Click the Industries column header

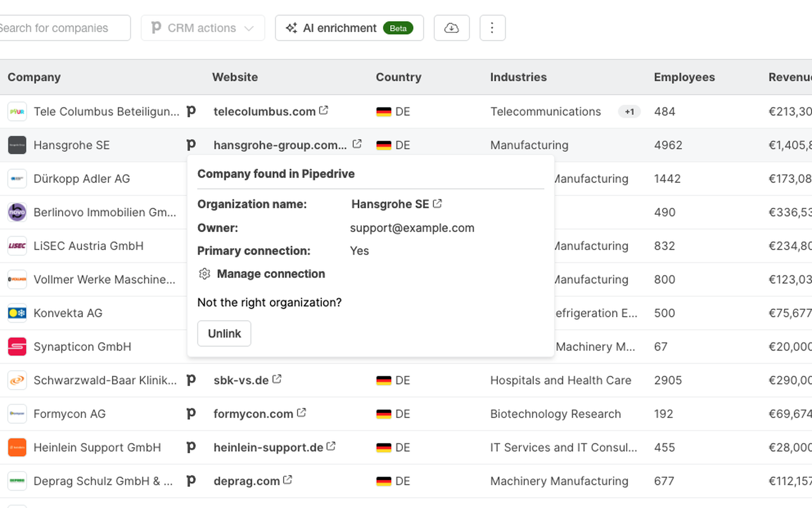coord(518,77)
